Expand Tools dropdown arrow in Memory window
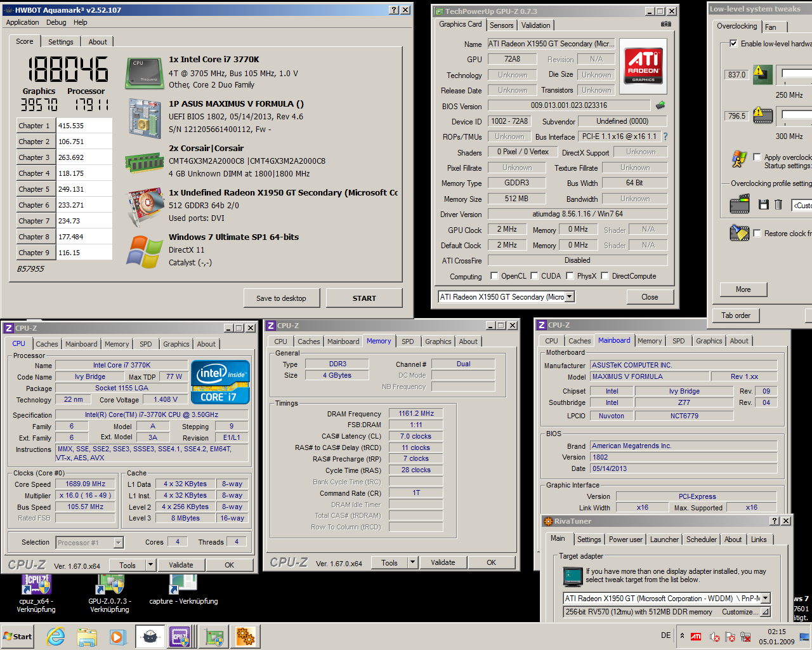This screenshot has width=812, height=650. (412, 562)
